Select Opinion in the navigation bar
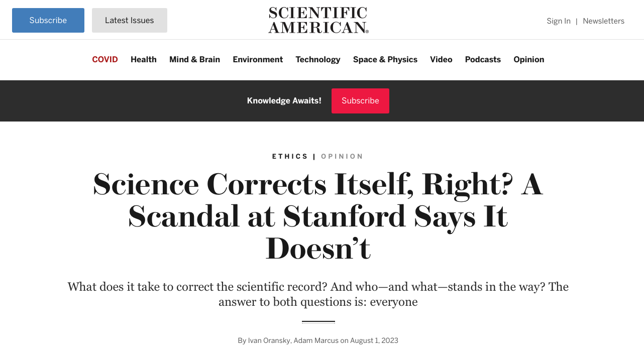The height and width of the screenshot is (354, 644). (528, 59)
